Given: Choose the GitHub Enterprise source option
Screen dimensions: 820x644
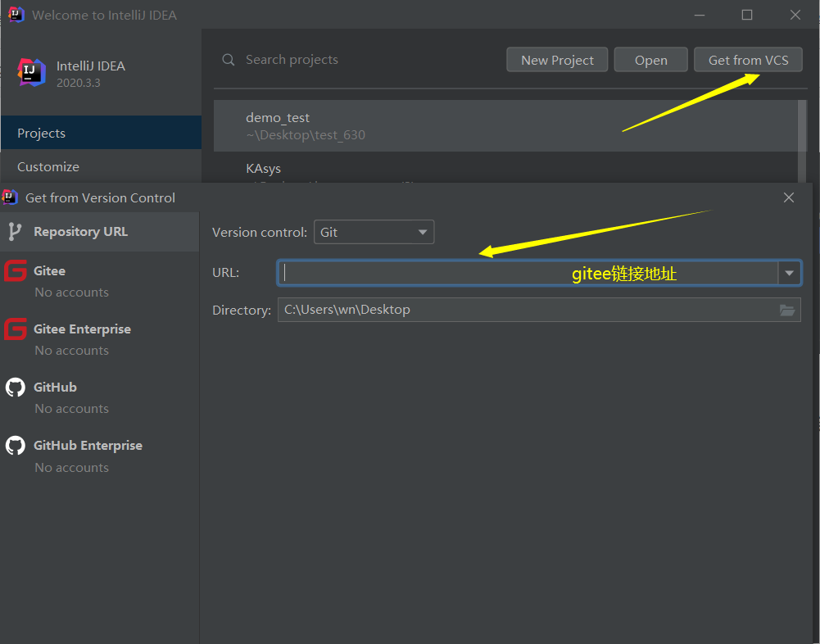Looking at the screenshot, I should coord(100,456).
